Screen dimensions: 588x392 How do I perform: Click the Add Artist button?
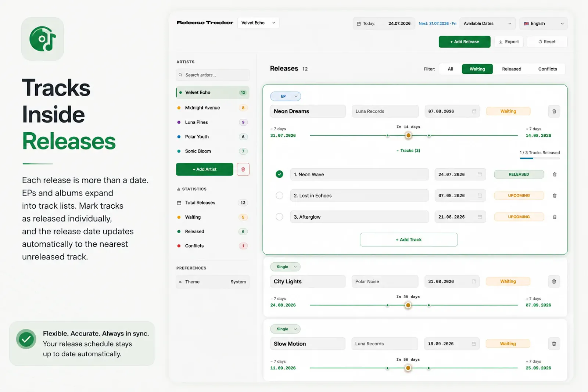(204, 169)
